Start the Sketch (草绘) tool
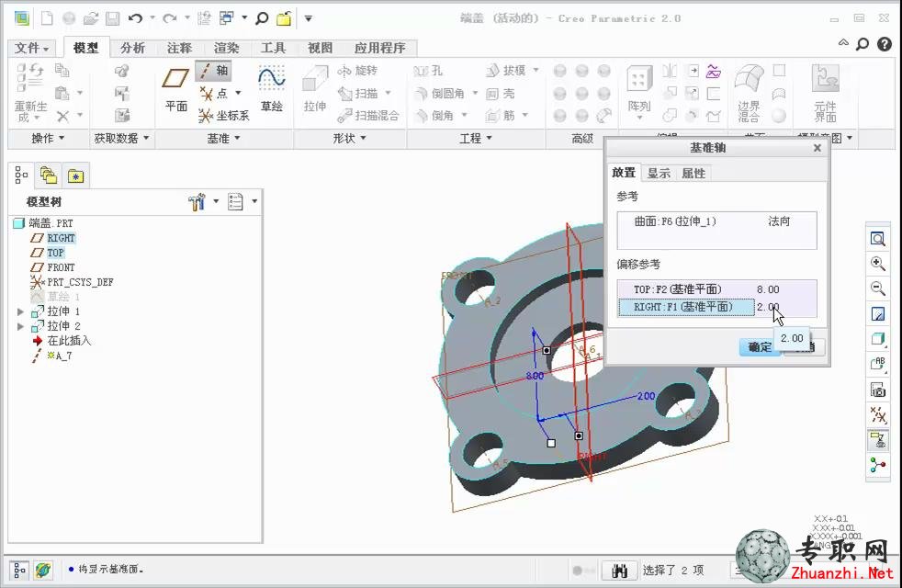The width and height of the screenshot is (902, 588). tap(272, 89)
